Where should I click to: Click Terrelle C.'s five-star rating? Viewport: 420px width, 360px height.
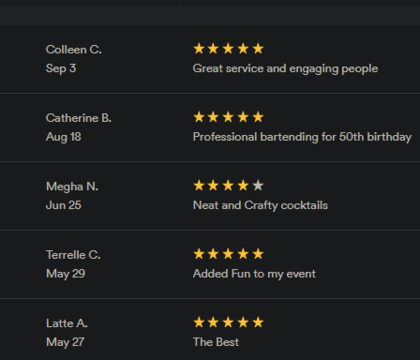coord(228,254)
